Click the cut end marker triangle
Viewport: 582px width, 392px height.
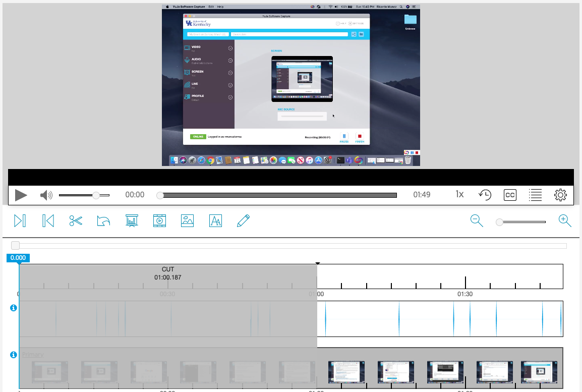[318, 263]
